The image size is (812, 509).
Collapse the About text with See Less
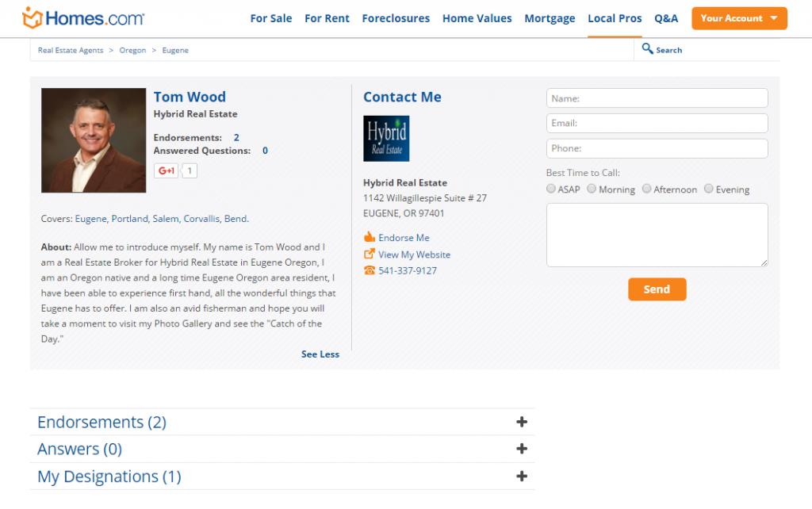(x=320, y=354)
